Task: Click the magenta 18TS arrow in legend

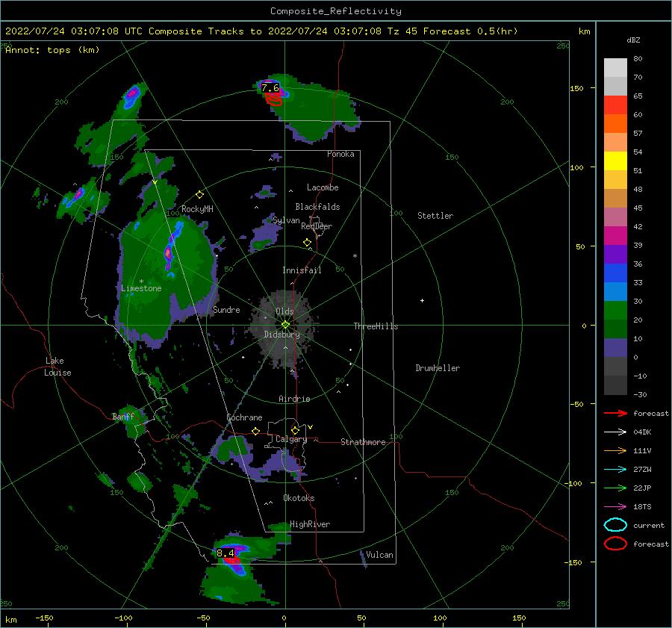Action: pyautogui.click(x=615, y=507)
